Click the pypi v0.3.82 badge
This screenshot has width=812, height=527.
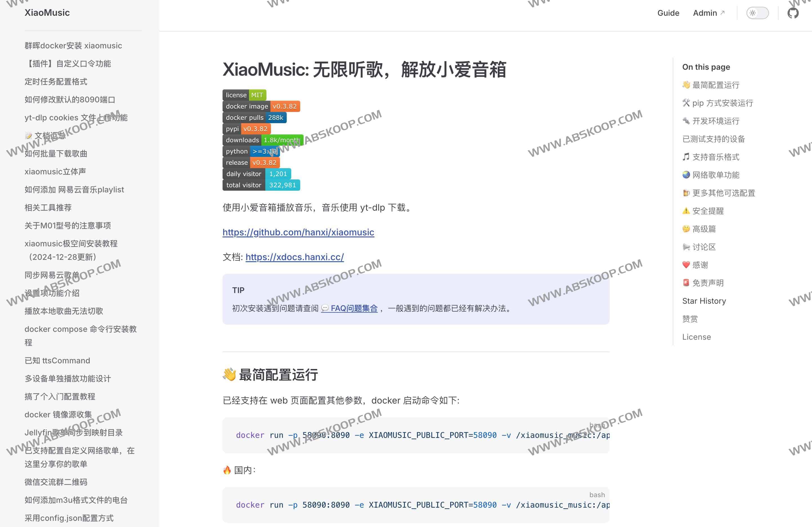tap(246, 129)
